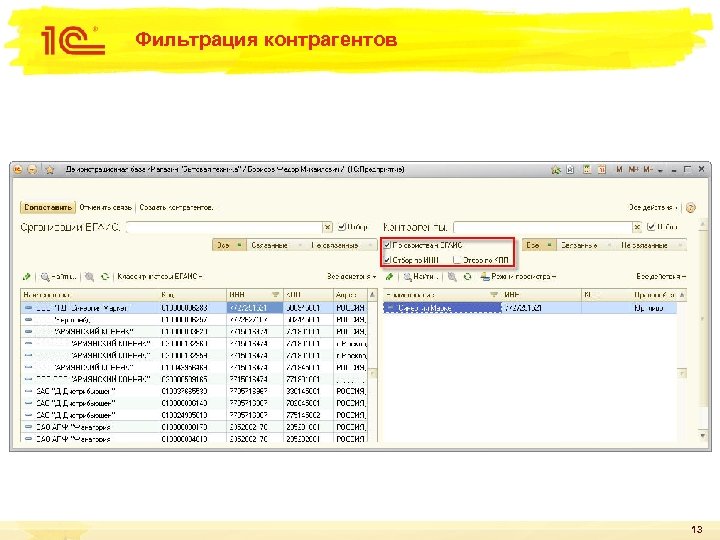Viewport: 720px width, 540px height.
Task: Refresh the Контрагенты list
Action: point(467,277)
